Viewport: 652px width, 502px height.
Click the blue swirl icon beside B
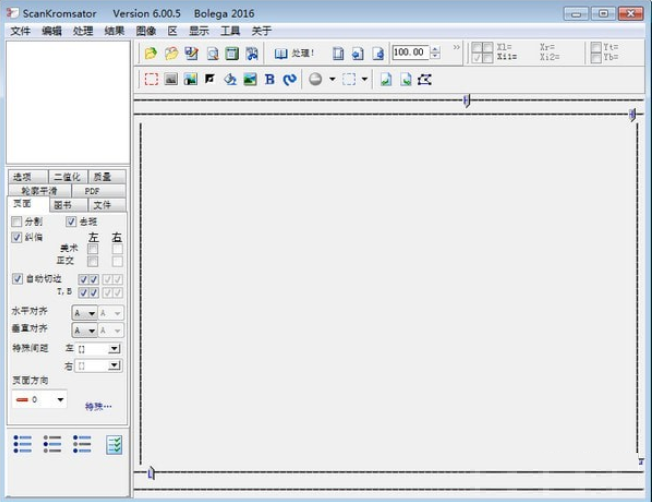coord(290,79)
